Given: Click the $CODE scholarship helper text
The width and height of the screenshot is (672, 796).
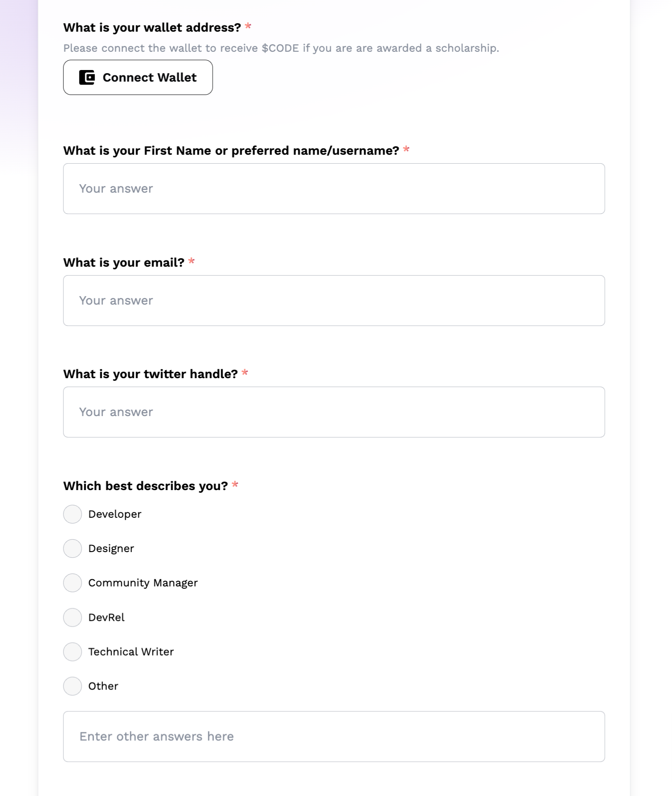Looking at the screenshot, I should pyautogui.click(x=281, y=48).
